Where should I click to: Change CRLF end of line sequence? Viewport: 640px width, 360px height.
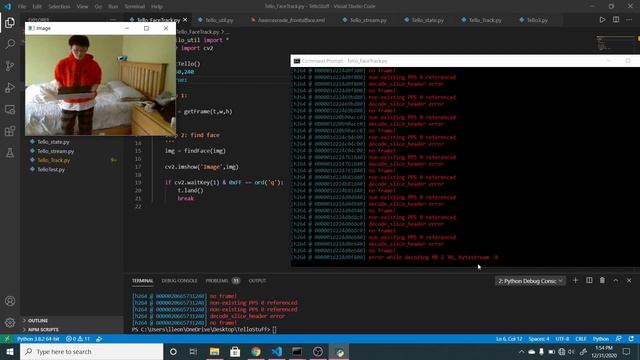coord(581,339)
